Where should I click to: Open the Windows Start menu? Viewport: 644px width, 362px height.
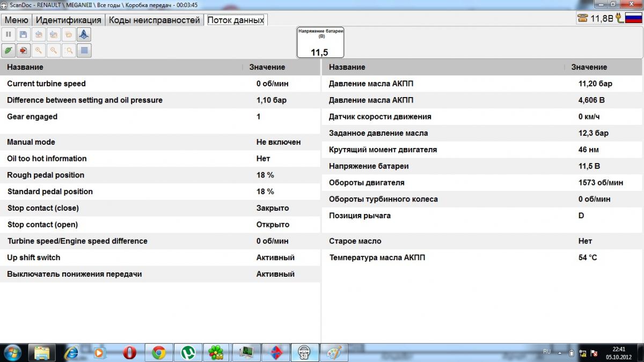(12, 352)
